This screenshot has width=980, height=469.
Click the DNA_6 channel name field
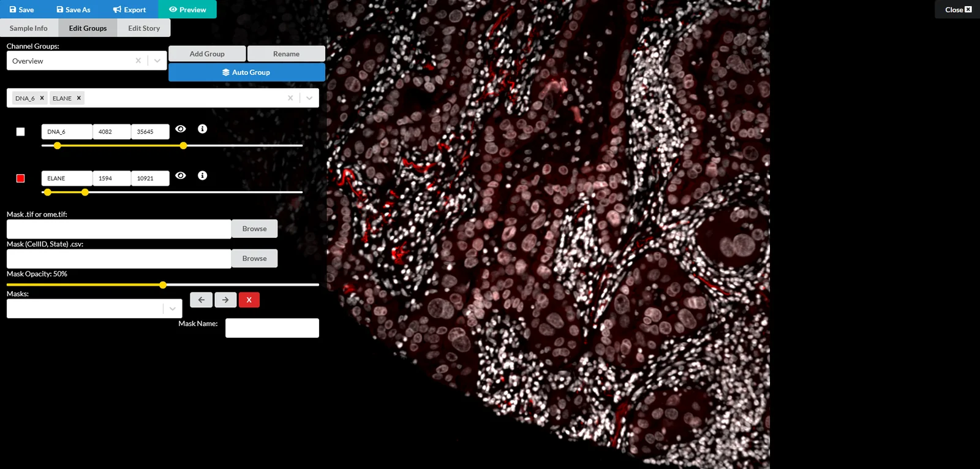(x=67, y=132)
